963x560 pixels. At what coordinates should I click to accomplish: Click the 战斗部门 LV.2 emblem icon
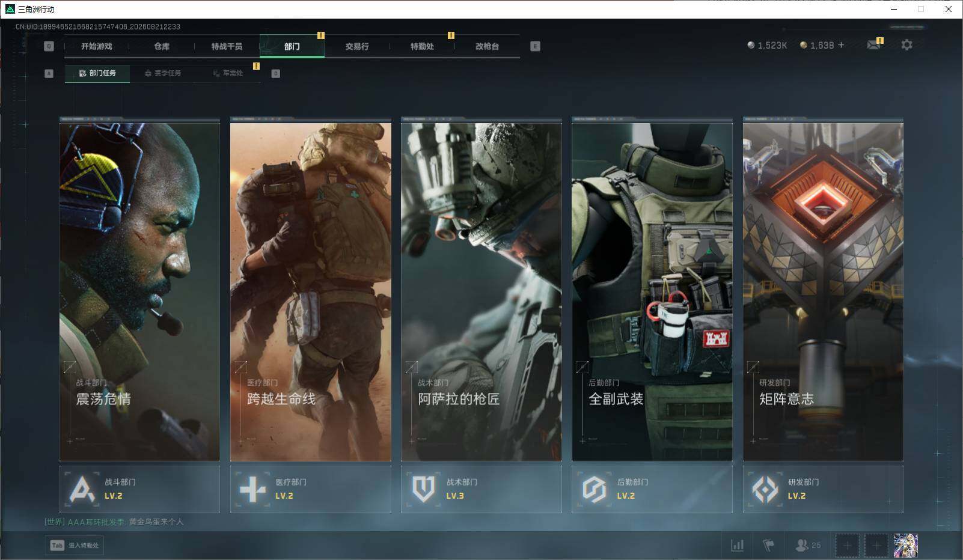(82, 489)
